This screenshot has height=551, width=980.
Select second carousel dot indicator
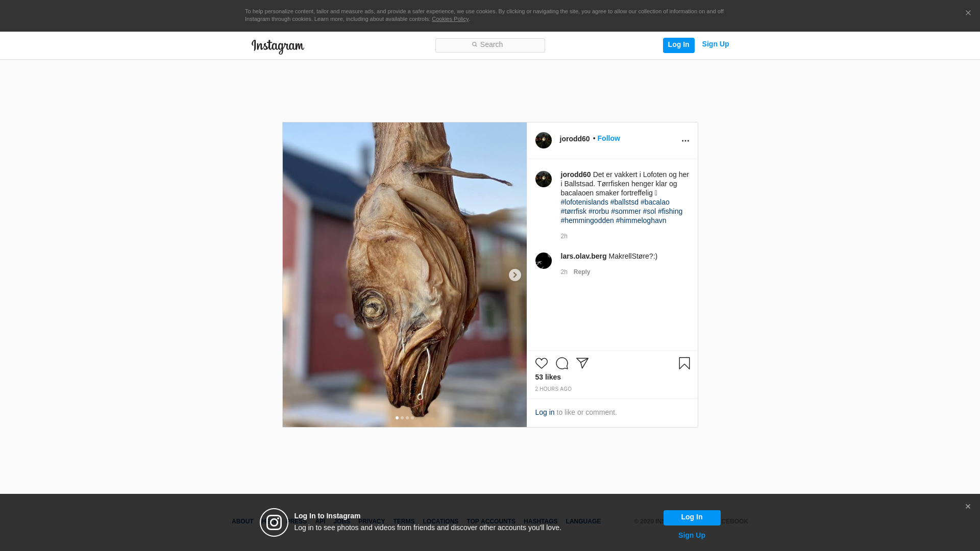pyautogui.click(x=402, y=418)
